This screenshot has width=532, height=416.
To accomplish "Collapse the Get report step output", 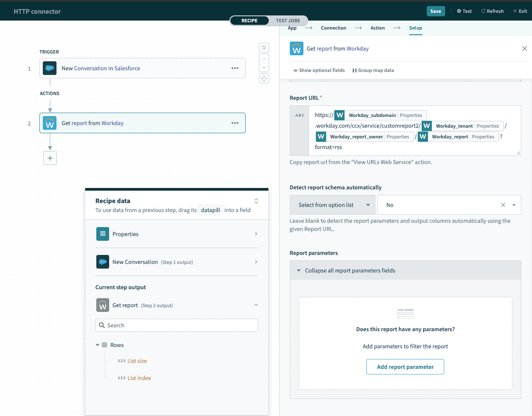I will pyautogui.click(x=256, y=305).
